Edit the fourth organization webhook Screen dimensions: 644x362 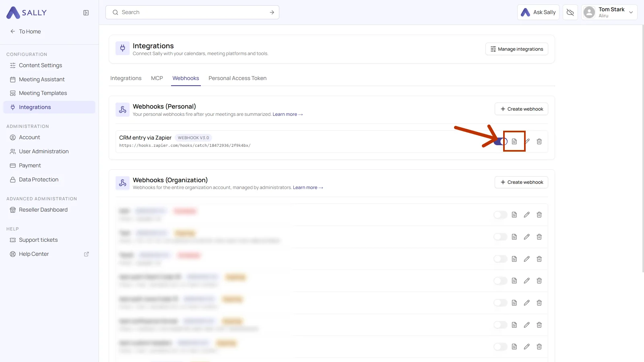point(527,281)
